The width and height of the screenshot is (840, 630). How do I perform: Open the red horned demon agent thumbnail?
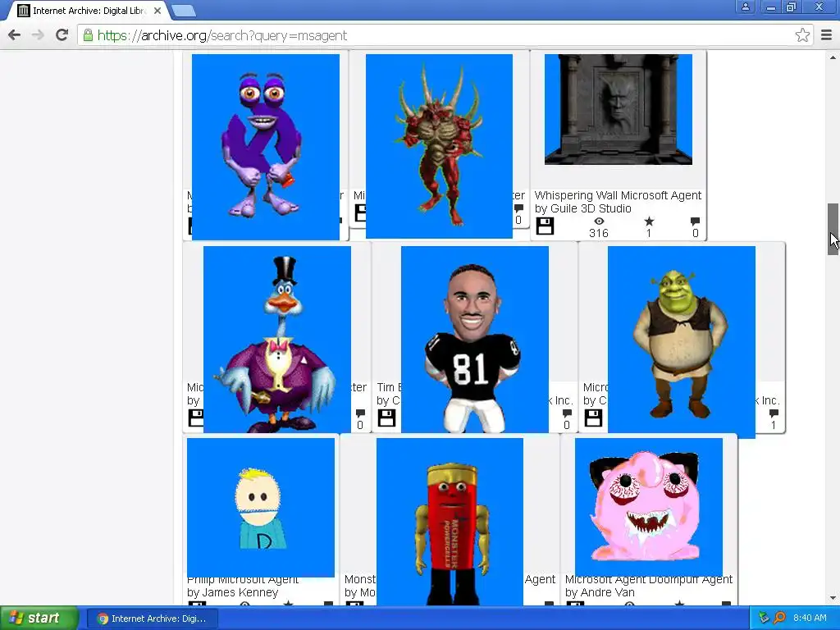(440, 146)
